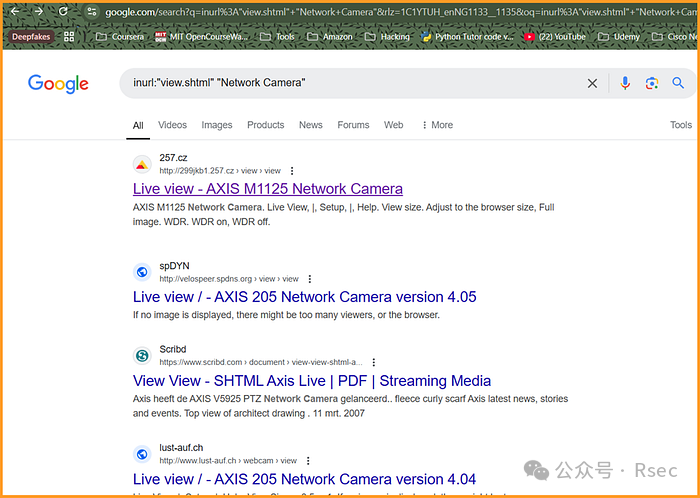The image size is (700, 498).
Task: Open site information icon in address bar
Action: click(92, 12)
